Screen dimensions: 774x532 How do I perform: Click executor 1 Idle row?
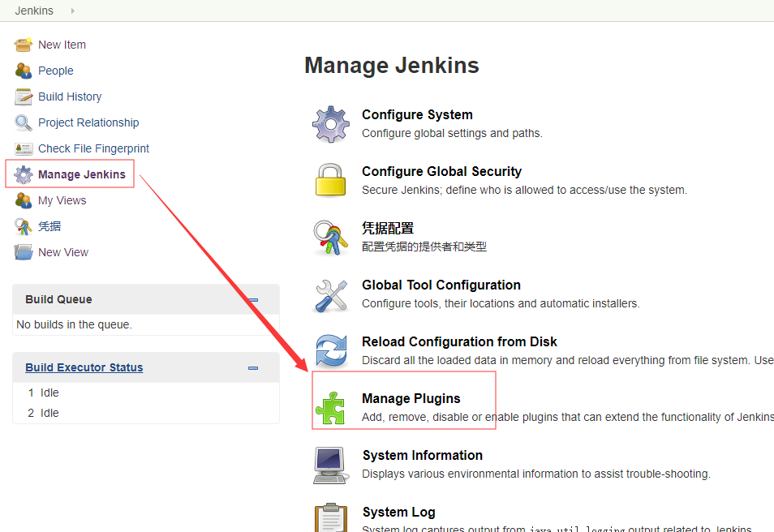[146, 393]
